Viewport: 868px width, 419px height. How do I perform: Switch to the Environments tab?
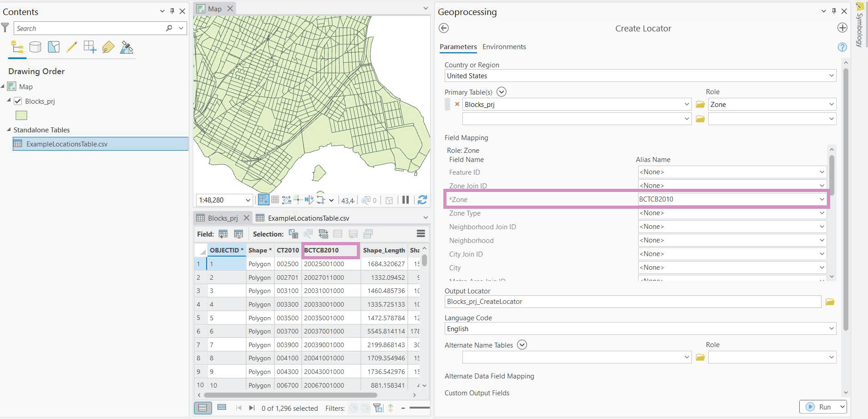point(504,47)
